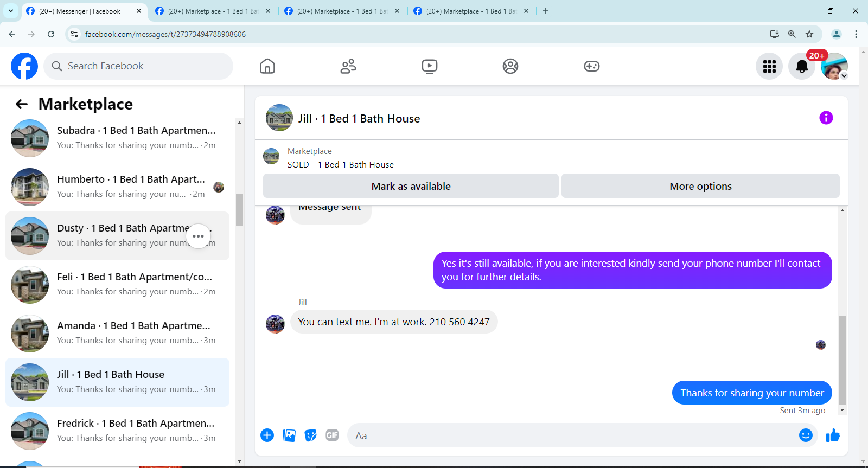This screenshot has height=468, width=868.
Task: Reload the page
Action: 51,34
